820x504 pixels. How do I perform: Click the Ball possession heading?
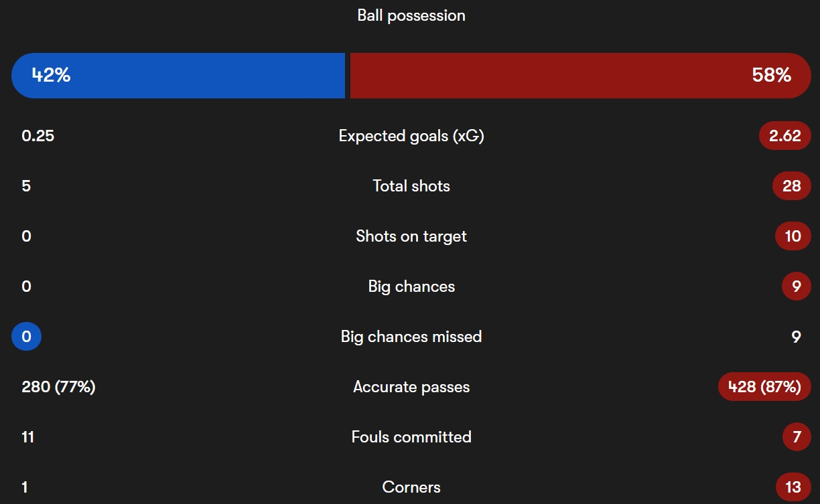pyautogui.click(x=411, y=15)
